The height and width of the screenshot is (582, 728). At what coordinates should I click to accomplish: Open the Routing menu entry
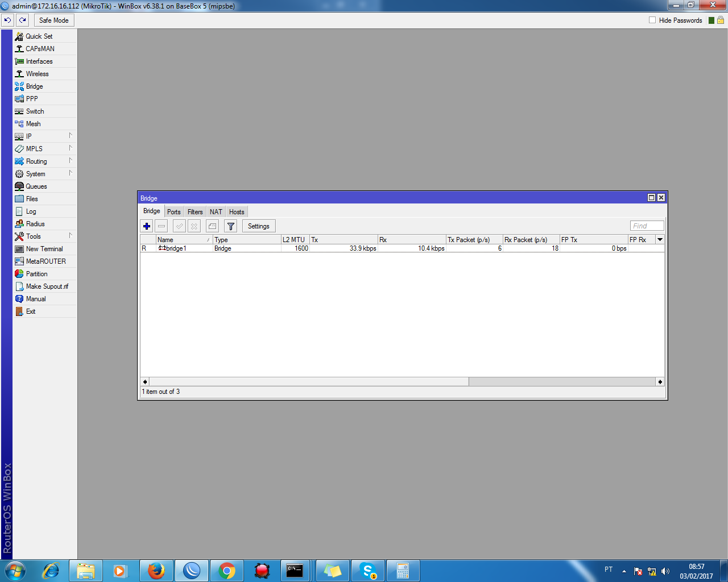pos(45,161)
